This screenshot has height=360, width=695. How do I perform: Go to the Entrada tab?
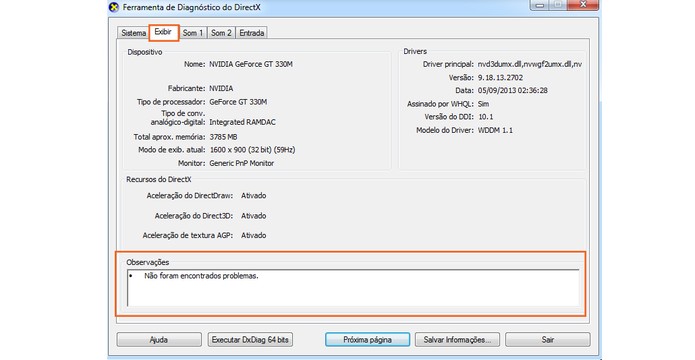(x=252, y=33)
